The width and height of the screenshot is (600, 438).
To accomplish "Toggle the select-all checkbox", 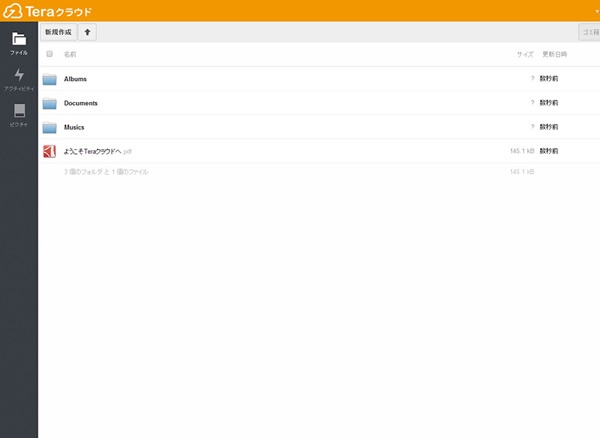I will (49, 54).
